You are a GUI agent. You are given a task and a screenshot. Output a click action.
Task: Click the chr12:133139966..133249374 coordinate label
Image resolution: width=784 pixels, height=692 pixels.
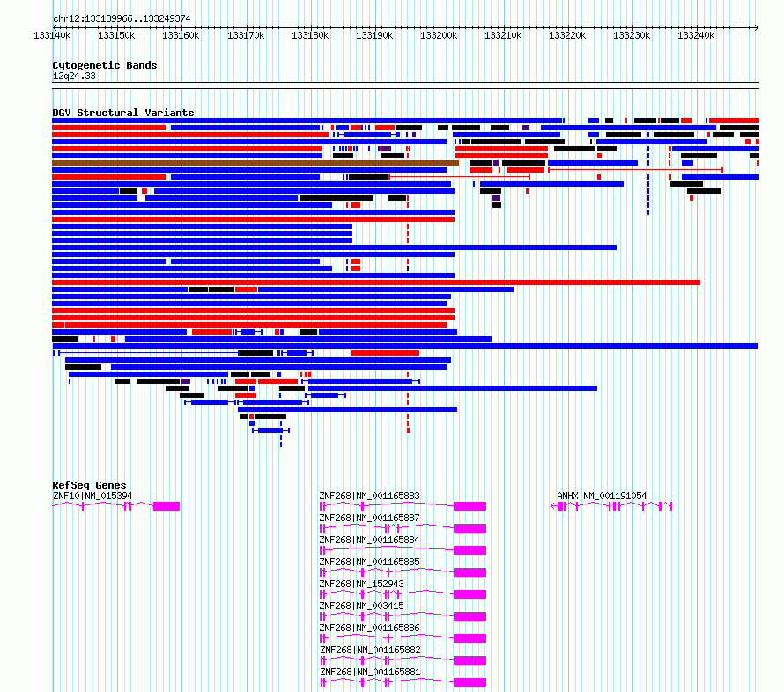[x=122, y=18]
